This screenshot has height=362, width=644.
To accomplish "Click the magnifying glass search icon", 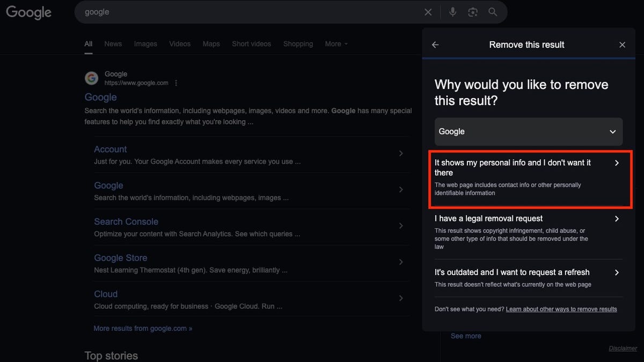I will 493,12.
